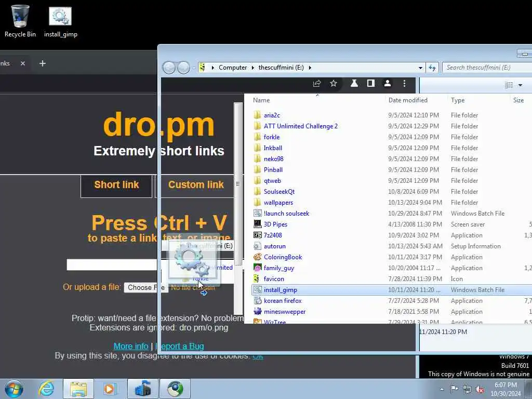Open the browser profile avatar icon

pyautogui.click(x=388, y=84)
